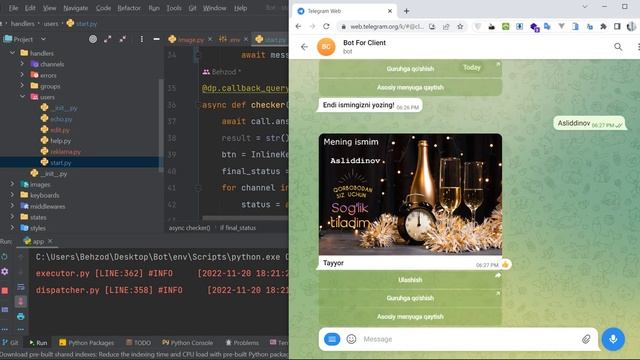Open the File menu in PyCharm
The image size is (640, 360).
tap(13, 8)
